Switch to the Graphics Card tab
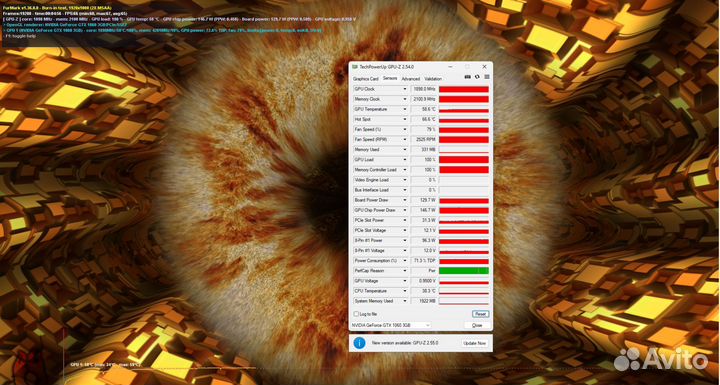This screenshot has width=720, height=385. click(x=366, y=79)
